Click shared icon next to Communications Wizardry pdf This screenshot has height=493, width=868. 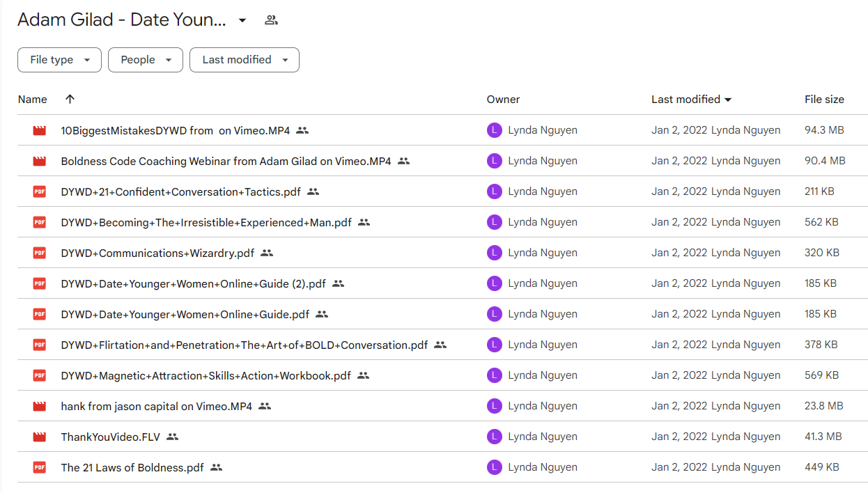click(x=267, y=253)
